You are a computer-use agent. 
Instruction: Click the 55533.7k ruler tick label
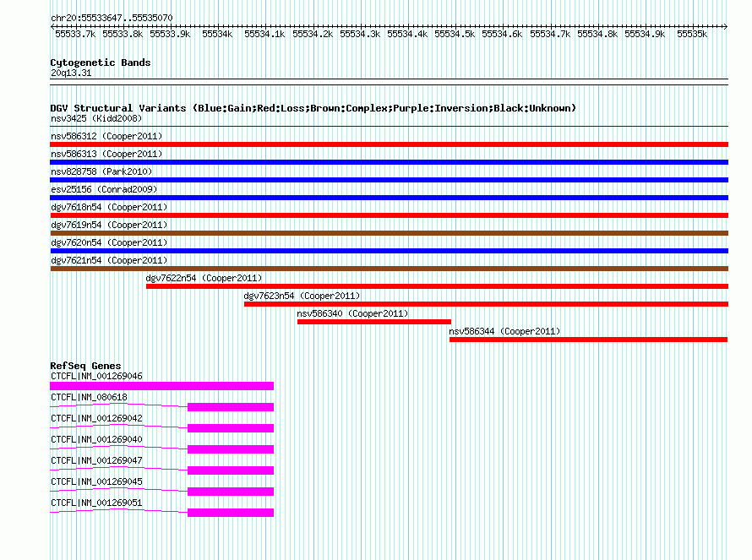75,34
